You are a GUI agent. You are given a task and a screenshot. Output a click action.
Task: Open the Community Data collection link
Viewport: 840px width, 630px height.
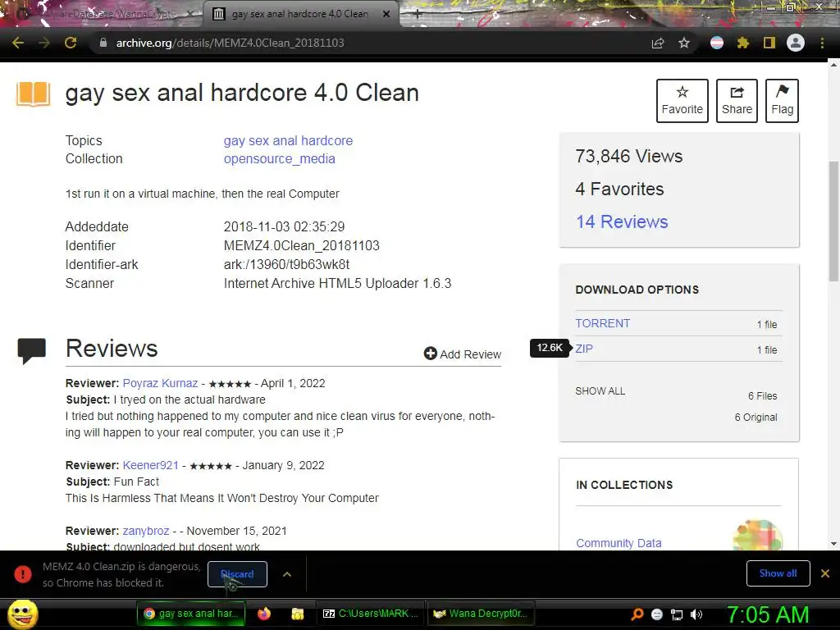619,543
